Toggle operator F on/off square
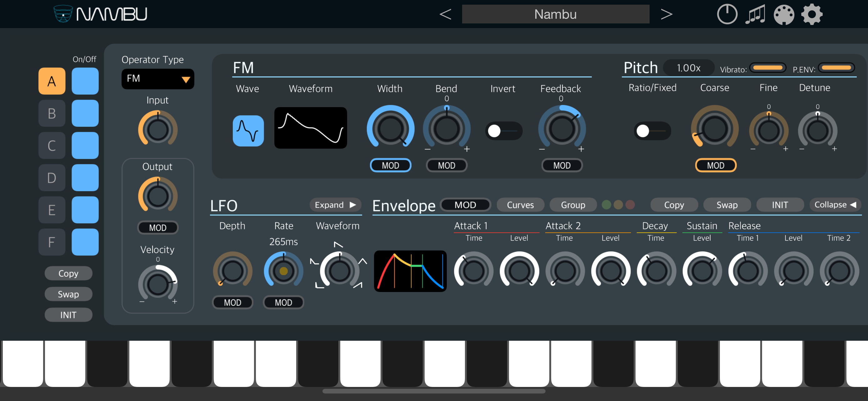The image size is (868, 401). coord(85,242)
